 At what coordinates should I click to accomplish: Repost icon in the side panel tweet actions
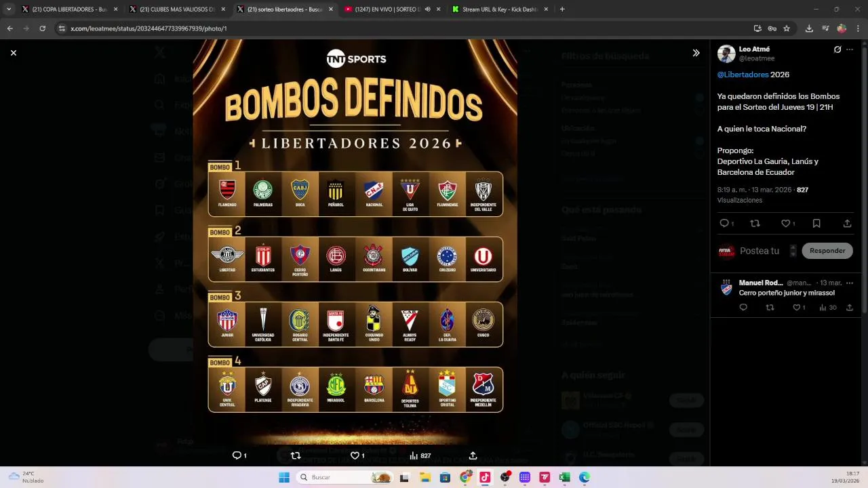pos(755,223)
